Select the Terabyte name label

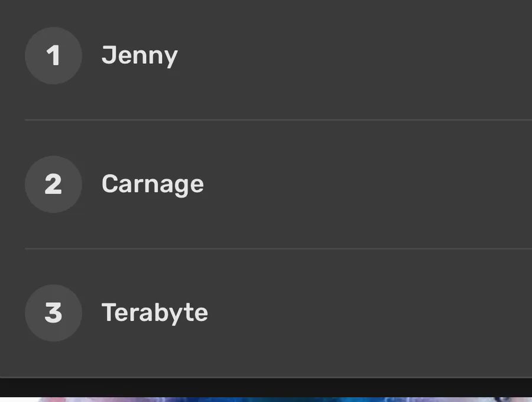tap(155, 313)
